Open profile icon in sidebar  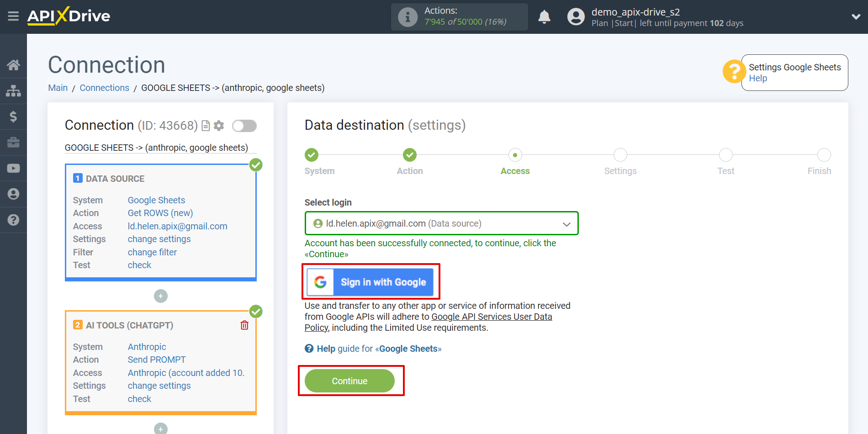pyautogui.click(x=13, y=194)
